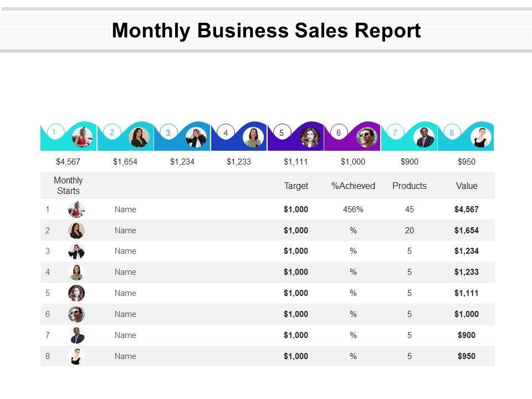Click the number 1 circle badge in banner
532x399 pixels.
pos(54,132)
